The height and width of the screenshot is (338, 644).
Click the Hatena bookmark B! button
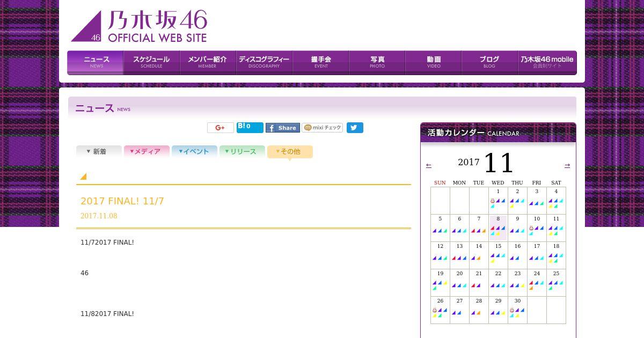(x=250, y=128)
